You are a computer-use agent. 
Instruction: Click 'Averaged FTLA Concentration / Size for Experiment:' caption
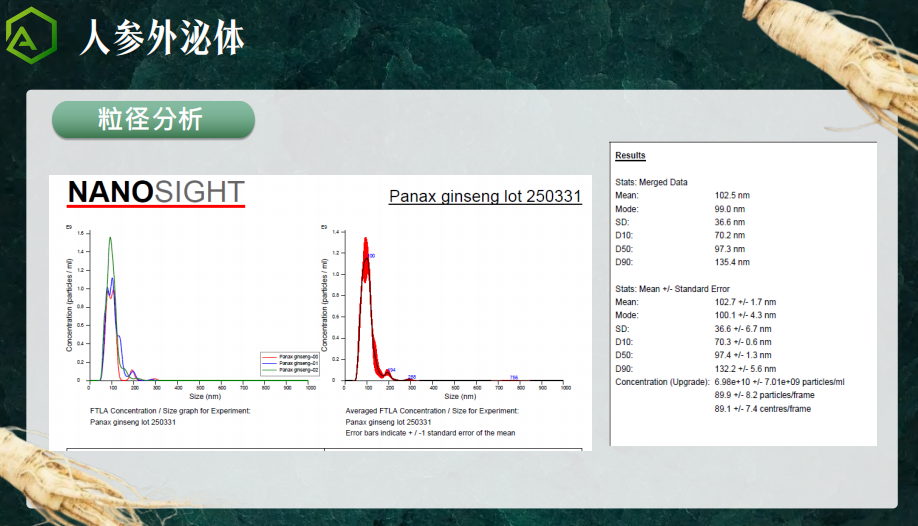tap(432, 411)
